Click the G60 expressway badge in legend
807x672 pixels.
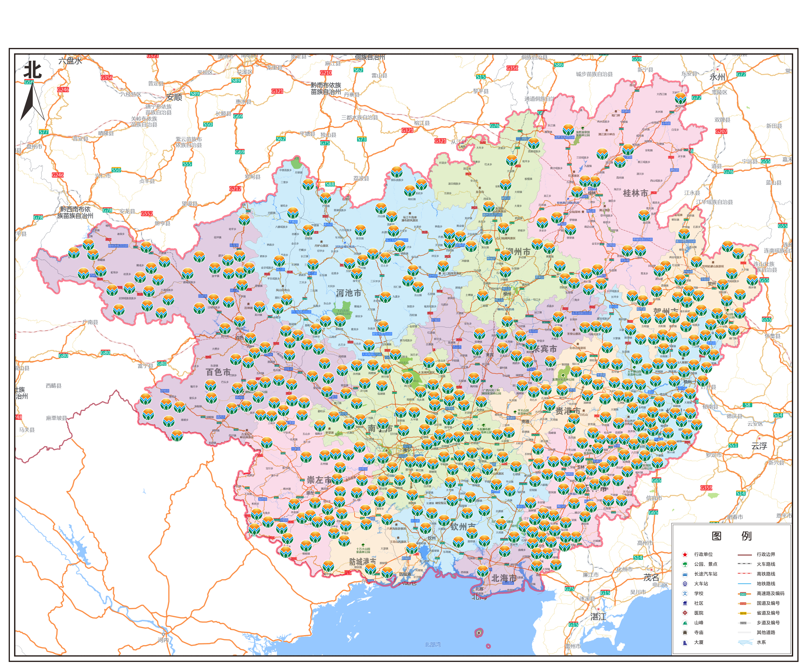[743, 594]
